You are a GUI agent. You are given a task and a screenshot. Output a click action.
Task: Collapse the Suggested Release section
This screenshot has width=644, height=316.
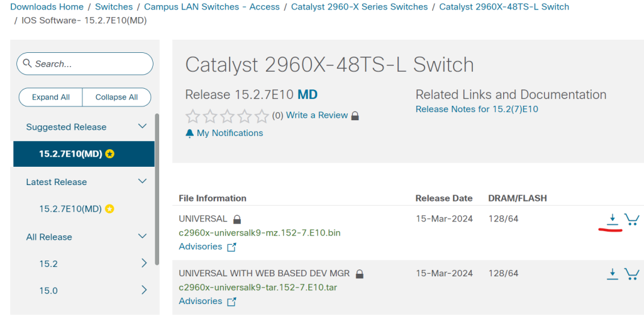click(x=142, y=127)
